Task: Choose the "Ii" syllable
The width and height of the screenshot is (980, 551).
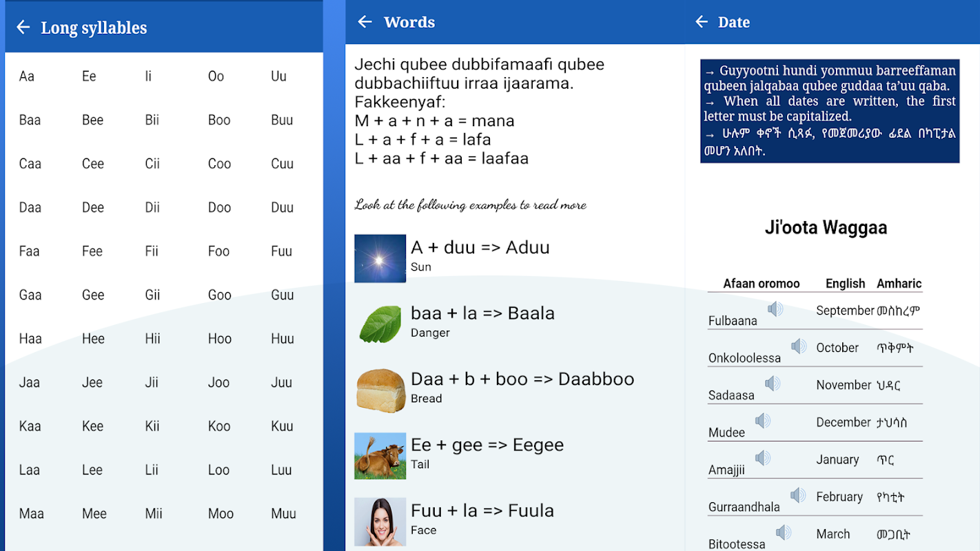Action: tap(148, 76)
